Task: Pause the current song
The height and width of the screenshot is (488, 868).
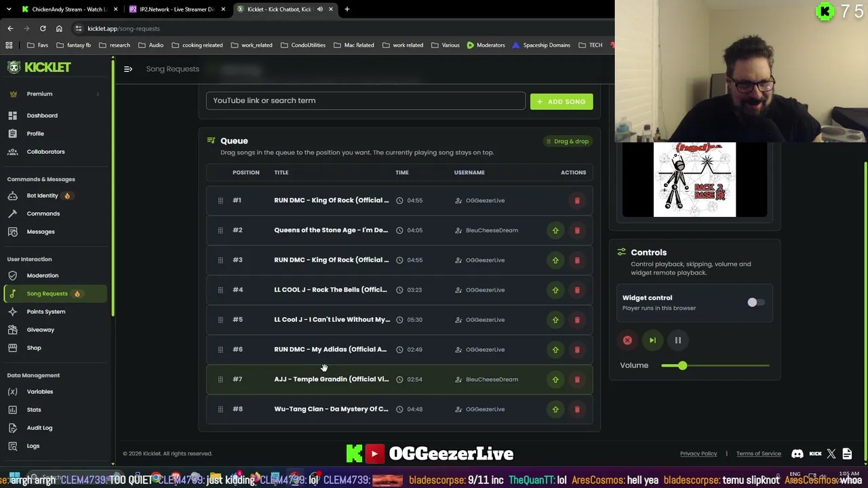Action: (x=677, y=340)
